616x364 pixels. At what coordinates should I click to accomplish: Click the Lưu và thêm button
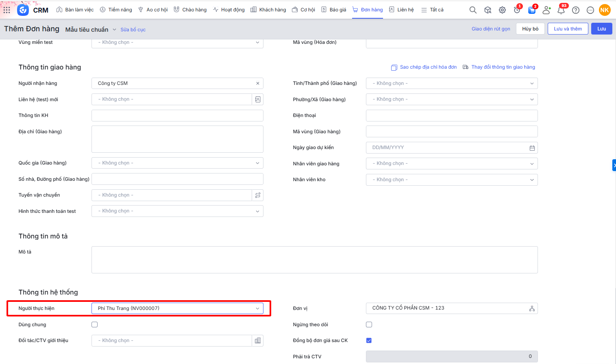tap(568, 29)
